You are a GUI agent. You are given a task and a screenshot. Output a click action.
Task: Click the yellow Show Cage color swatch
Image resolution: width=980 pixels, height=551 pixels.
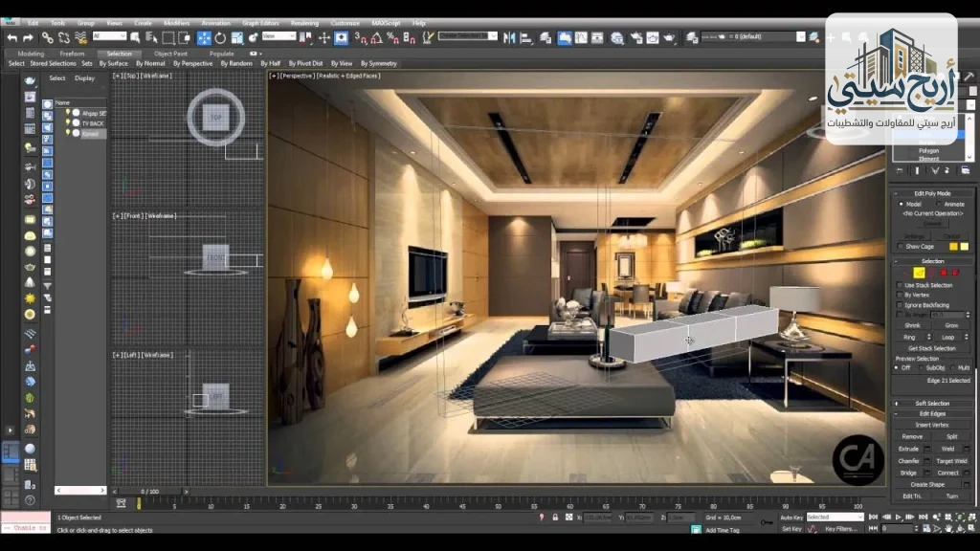coord(953,247)
